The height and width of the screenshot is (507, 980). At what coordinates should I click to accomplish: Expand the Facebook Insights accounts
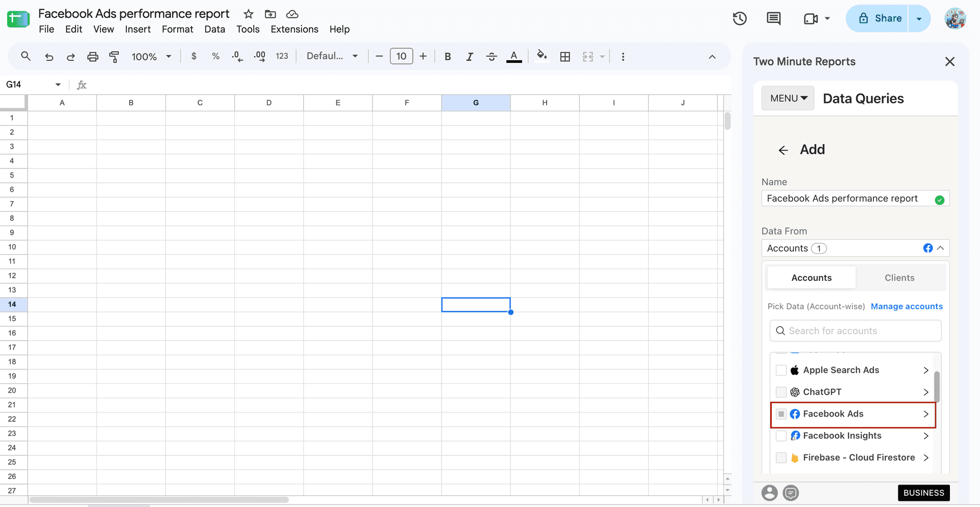pos(926,436)
